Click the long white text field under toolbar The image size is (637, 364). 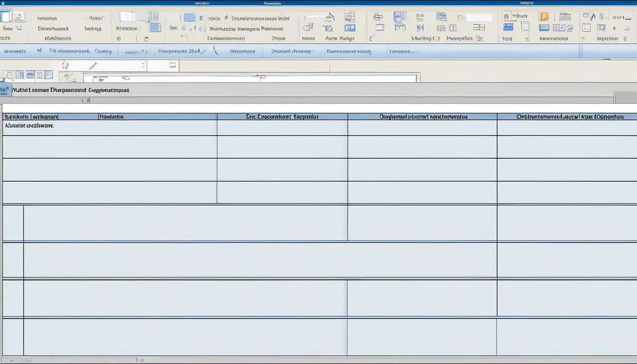coord(251,78)
